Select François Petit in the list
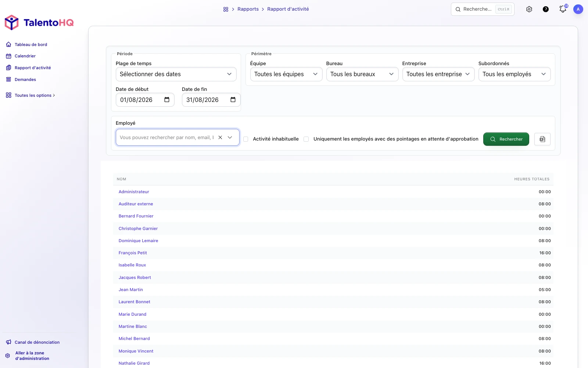Viewport: 588px width, 368px height. [x=133, y=253]
